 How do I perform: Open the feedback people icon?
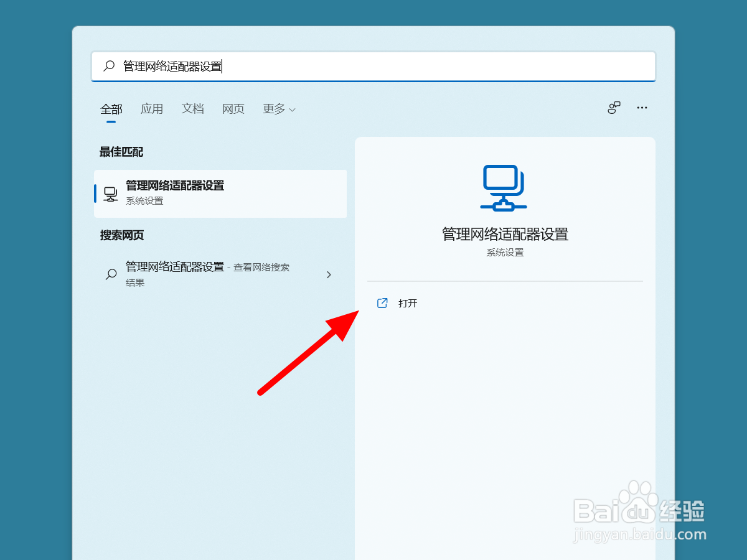(x=614, y=108)
